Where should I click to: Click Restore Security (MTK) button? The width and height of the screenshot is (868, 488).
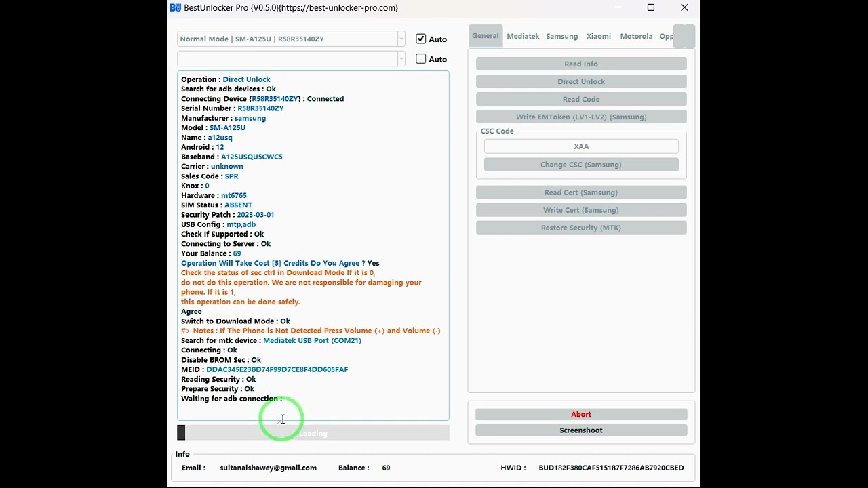click(x=580, y=228)
